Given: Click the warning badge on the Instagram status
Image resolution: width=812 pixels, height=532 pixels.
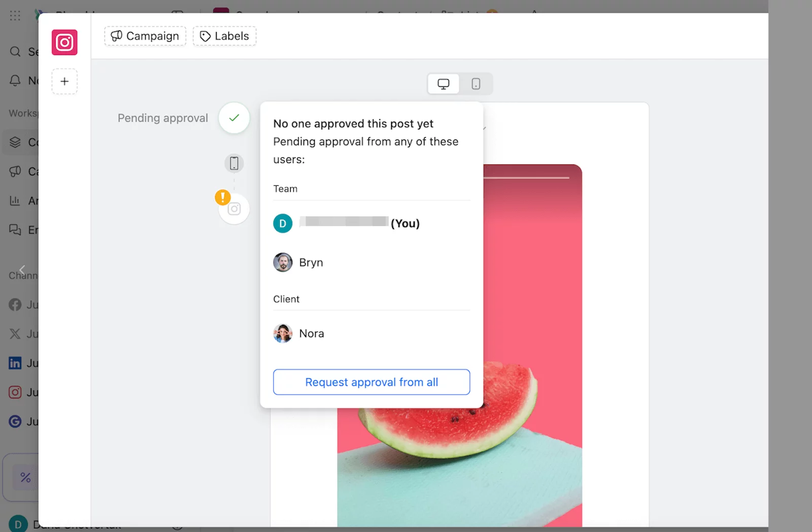Looking at the screenshot, I should pos(223,197).
